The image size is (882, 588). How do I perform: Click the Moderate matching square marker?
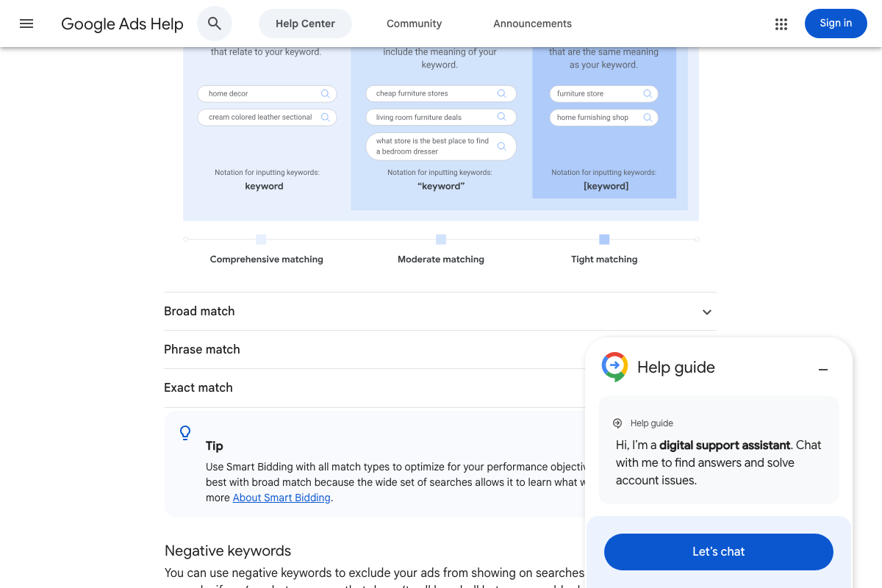point(441,240)
